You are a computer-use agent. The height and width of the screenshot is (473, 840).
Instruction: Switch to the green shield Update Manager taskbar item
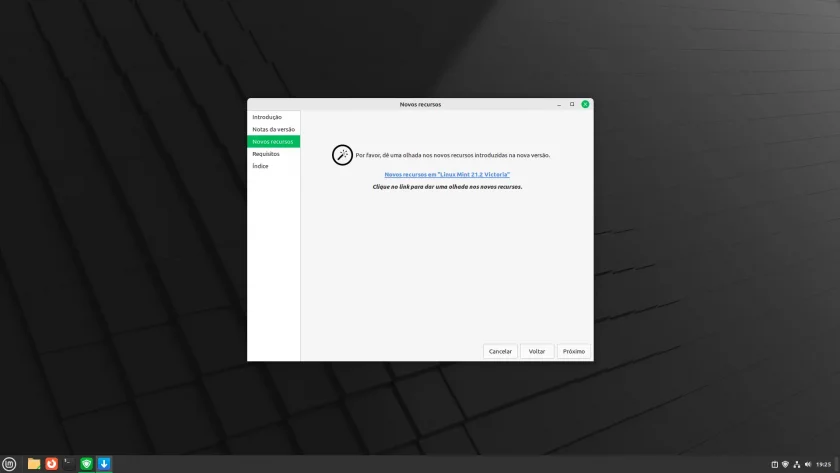click(x=86, y=464)
